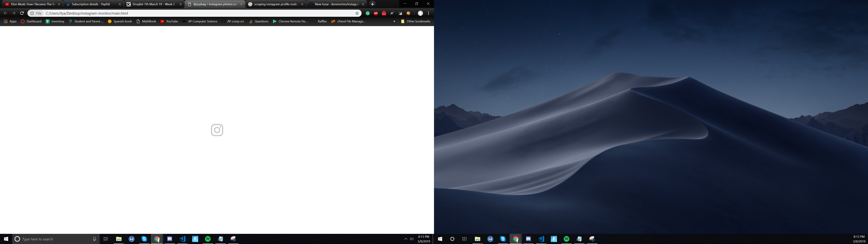The image size is (868, 244).
Task: Click the Grammarly extension icon
Action: point(368,13)
